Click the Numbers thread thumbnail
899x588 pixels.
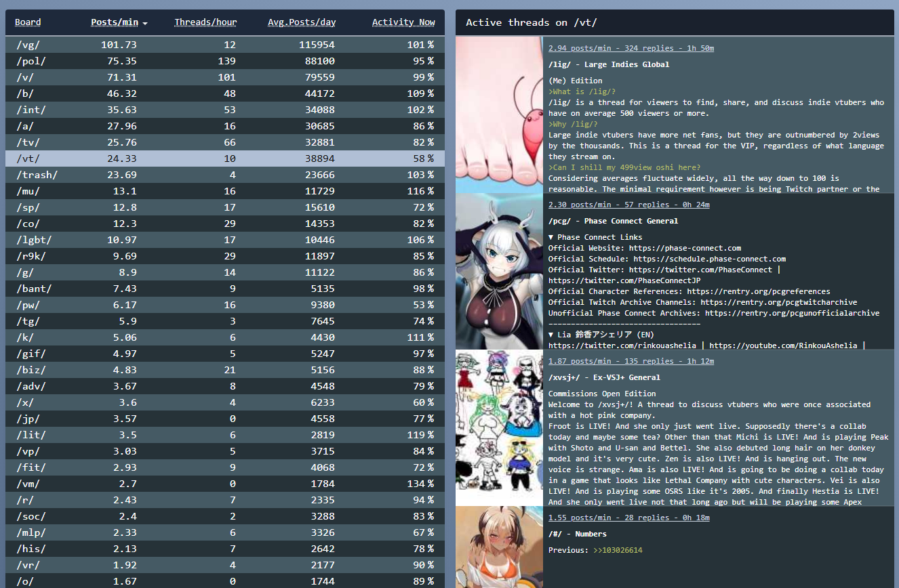(499, 547)
